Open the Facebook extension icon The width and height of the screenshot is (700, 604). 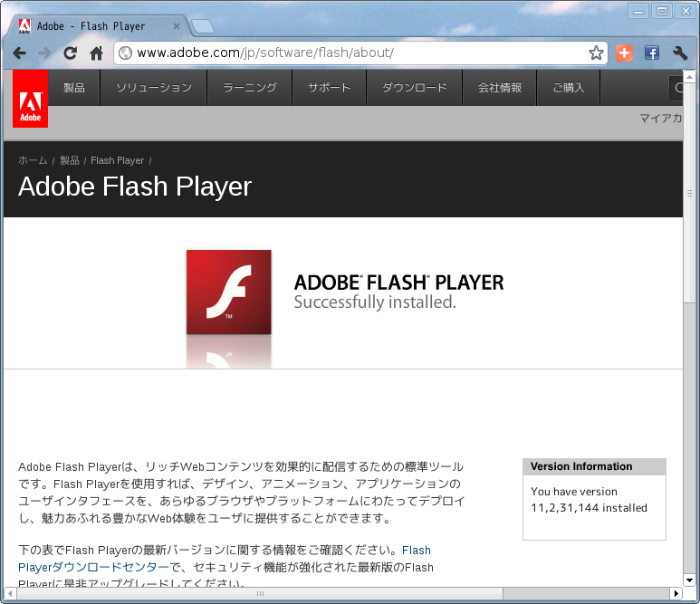coord(652,53)
